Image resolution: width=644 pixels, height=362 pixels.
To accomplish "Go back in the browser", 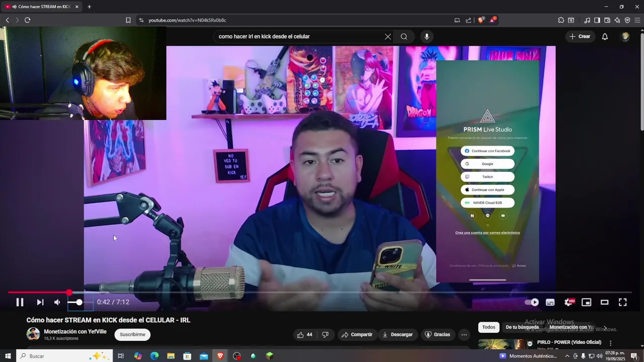I will click(x=8, y=20).
